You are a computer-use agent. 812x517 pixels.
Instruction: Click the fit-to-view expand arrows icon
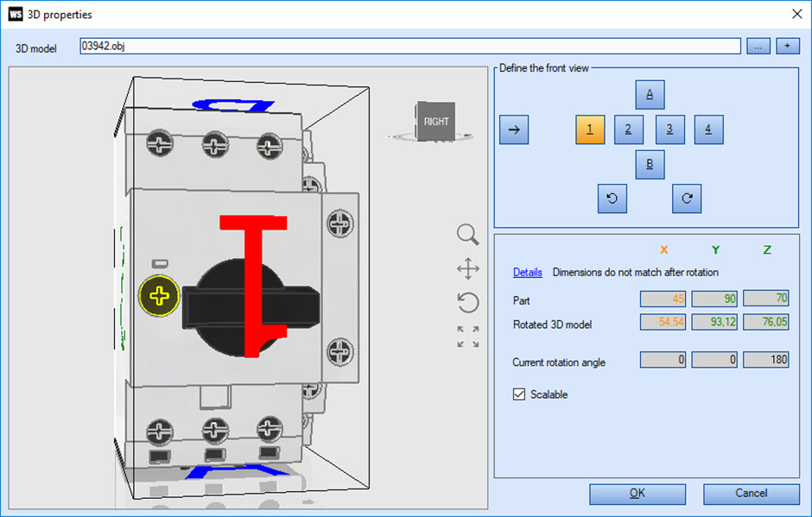coord(468,337)
